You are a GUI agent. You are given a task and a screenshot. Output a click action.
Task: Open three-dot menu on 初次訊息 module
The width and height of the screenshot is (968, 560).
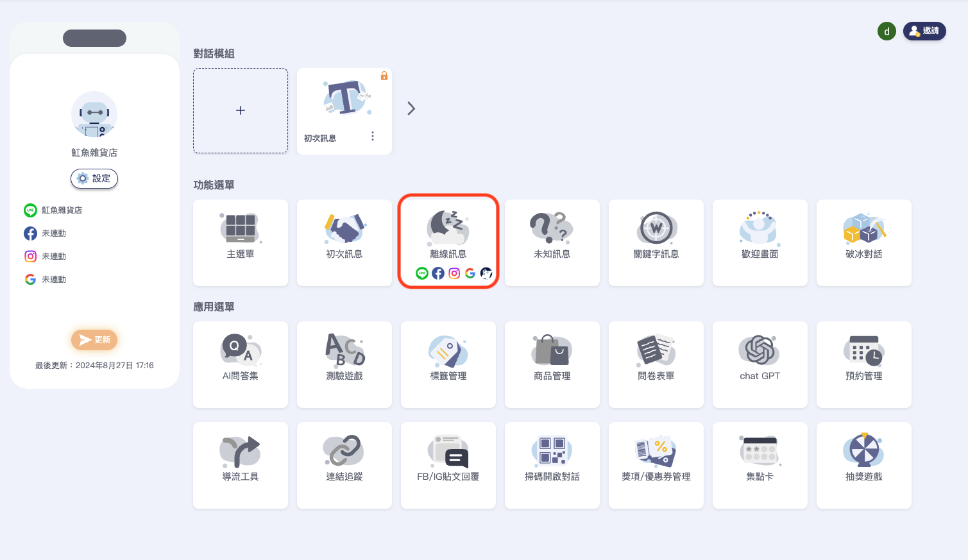[373, 136]
